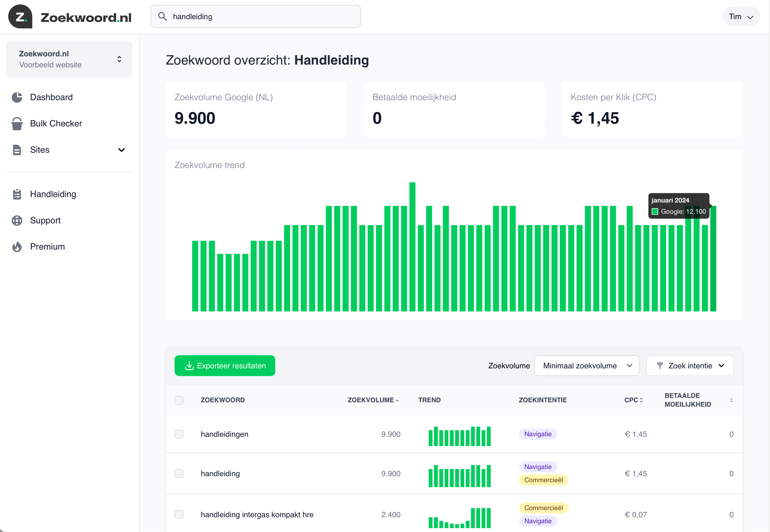Click the tallest bar in trend chart

[x=412, y=247]
